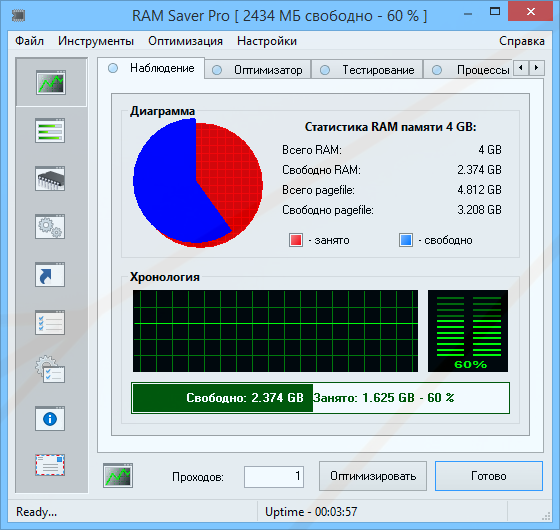Open the gear with checklist settings icon
The width and height of the screenshot is (560, 530).
[50, 369]
